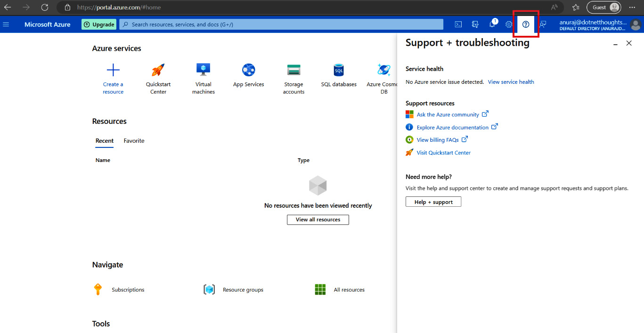Click the Help + support button
Image resolution: width=644 pixels, height=333 pixels.
pyautogui.click(x=433, y=202)
